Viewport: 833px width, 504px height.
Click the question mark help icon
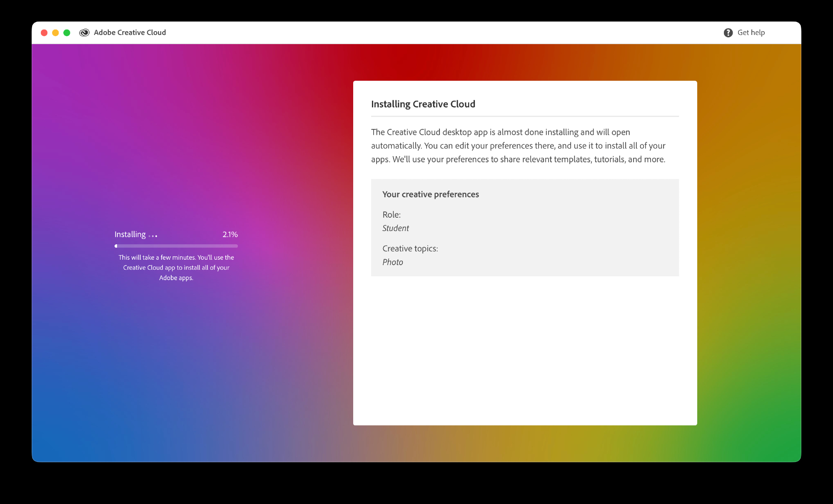click(728, 32)
